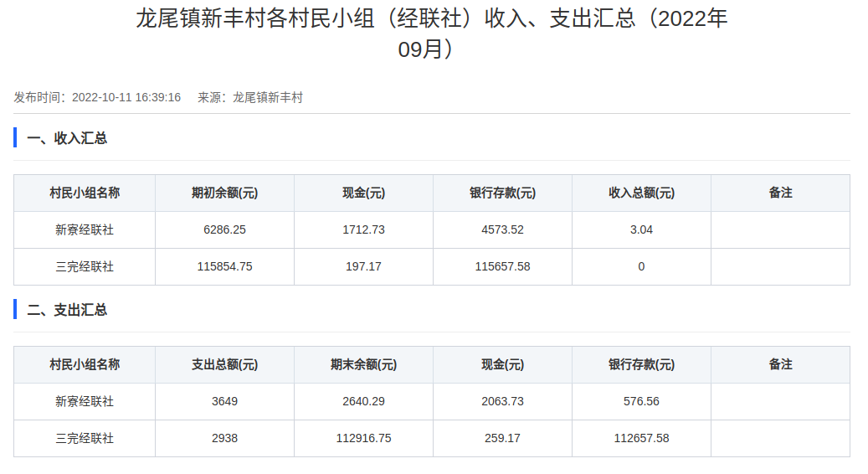The image size is (868, 474).
Task: Click 村民小组名称 header in expense table
Action: pyautogui.click(x=85, y=364)
